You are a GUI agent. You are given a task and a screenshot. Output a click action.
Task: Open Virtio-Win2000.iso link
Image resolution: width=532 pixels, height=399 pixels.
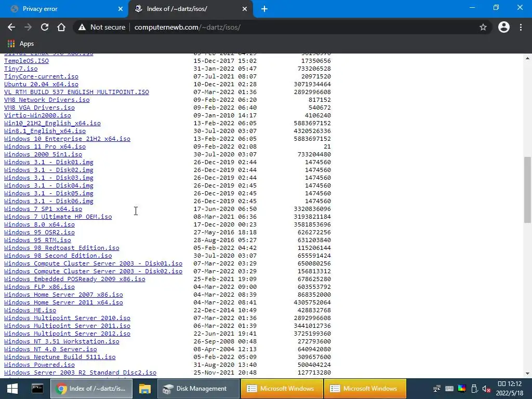[x=37, y=115]
